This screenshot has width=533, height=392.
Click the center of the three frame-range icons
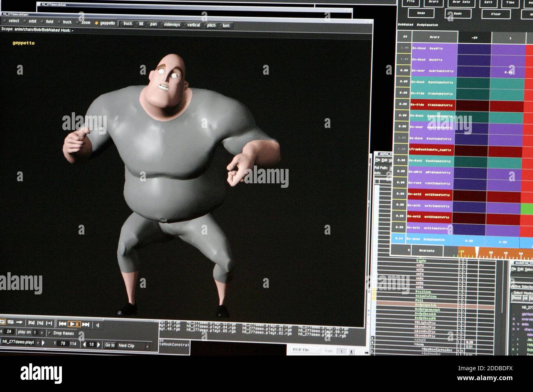(x=40, y=323)
